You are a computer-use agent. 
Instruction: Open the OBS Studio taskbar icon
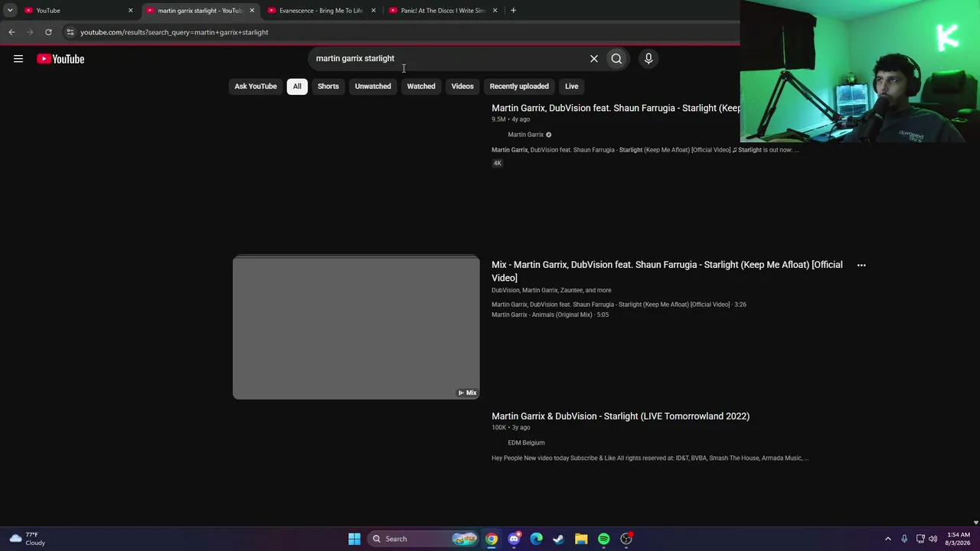626,539
